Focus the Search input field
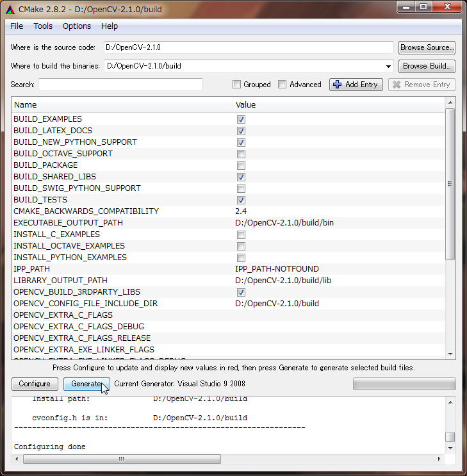467x476 pixels. [x=120, y=85]
